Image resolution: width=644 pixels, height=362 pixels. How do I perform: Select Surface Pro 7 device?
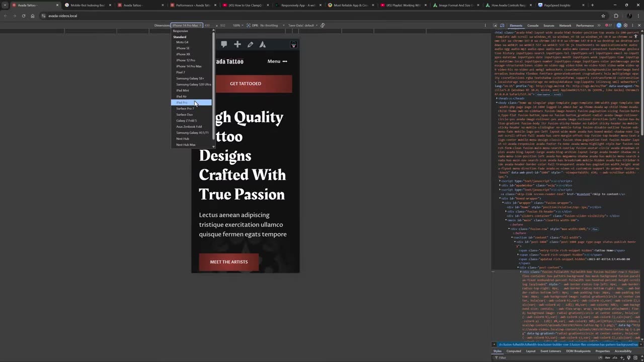191,109
